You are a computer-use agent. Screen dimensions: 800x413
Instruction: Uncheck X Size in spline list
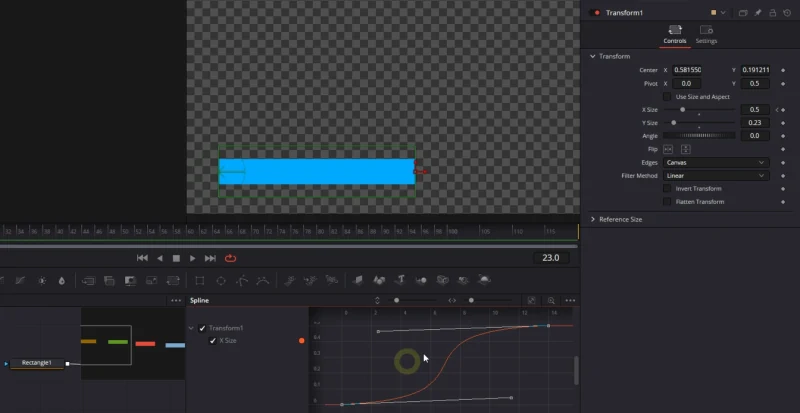[212, 341]
